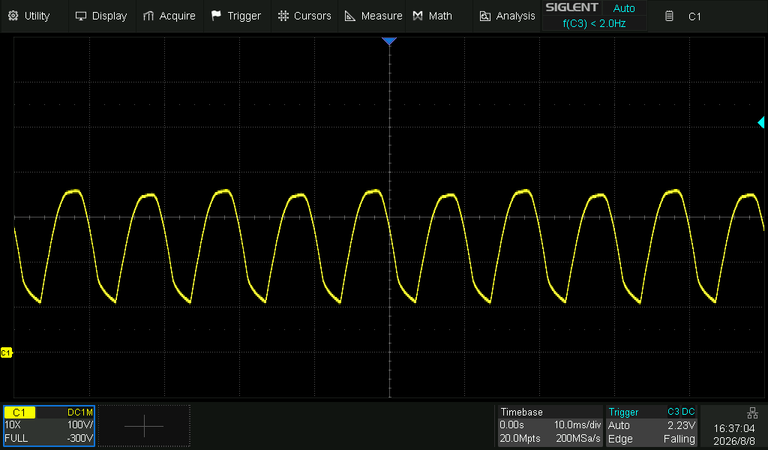This screenshot has height=450, width=768.
Task: Click the 10.0ms/div timebase value
Action: click(577, 425)
